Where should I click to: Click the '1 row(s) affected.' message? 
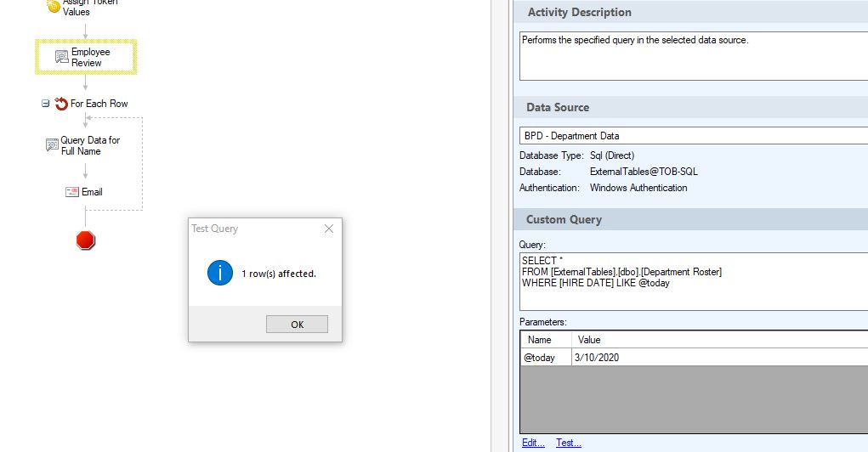point(279,274)
